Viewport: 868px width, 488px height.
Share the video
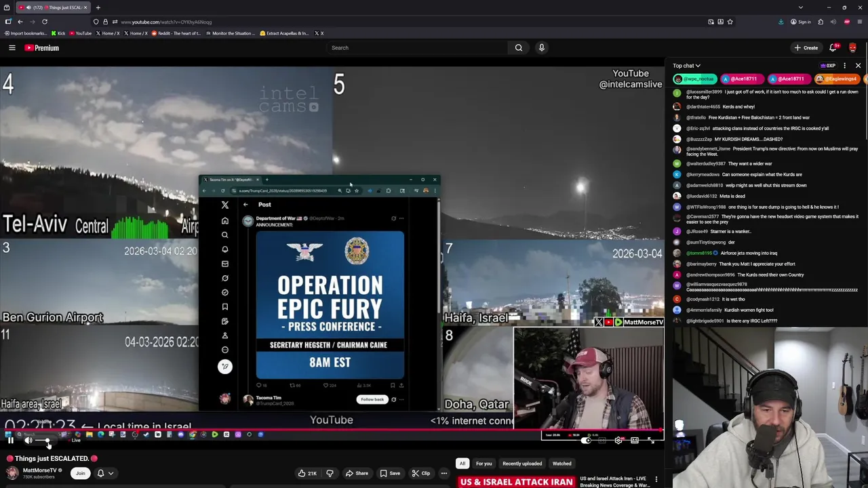(x=357, y=473)
